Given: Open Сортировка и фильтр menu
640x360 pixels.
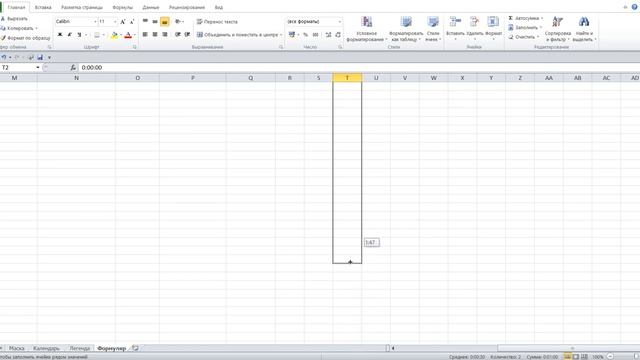Looking at the screenshot, I should 558,29.
